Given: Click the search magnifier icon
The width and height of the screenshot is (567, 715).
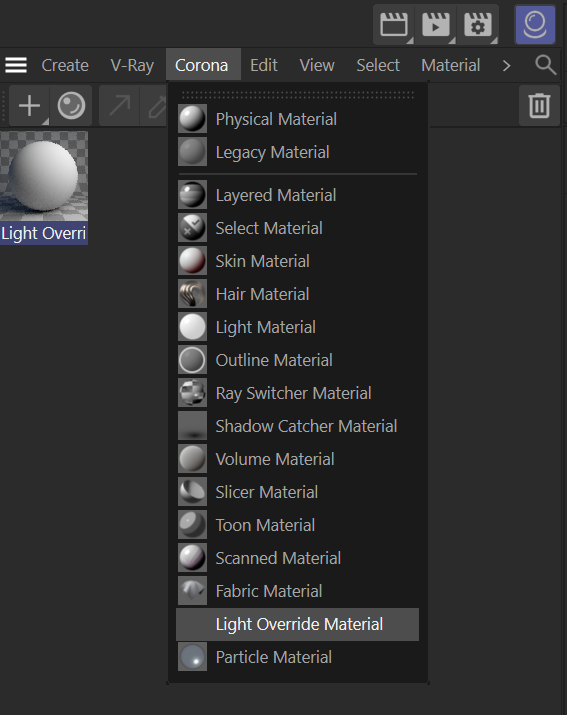Looking at the screenshot, I should coord(546,65).
